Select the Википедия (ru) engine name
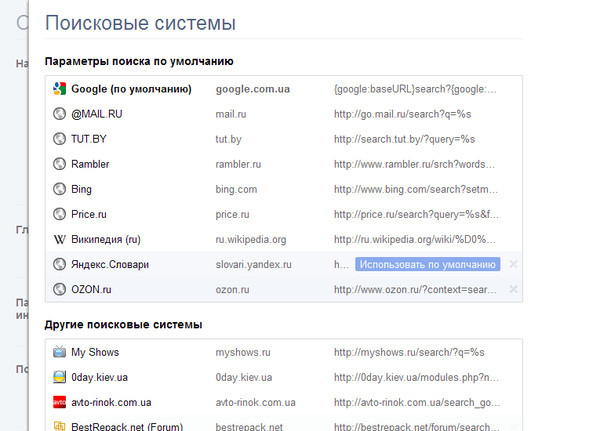This screenshot has width=600, height=431. point(106,240)
